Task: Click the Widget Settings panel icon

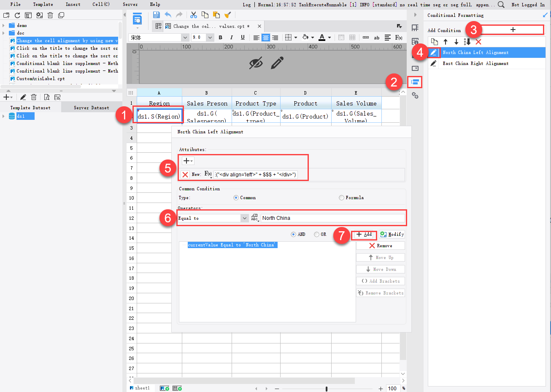Action: (x=415, y=68)
